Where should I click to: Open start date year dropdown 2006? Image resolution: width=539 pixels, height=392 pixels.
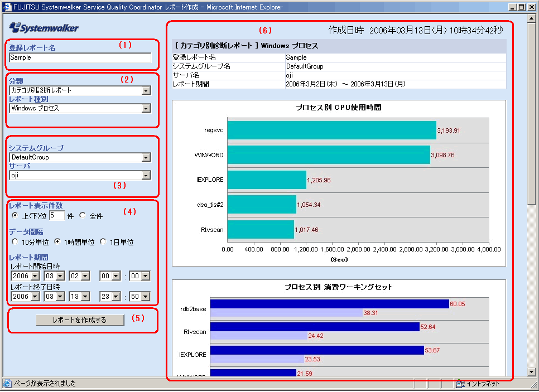[26, 276]
